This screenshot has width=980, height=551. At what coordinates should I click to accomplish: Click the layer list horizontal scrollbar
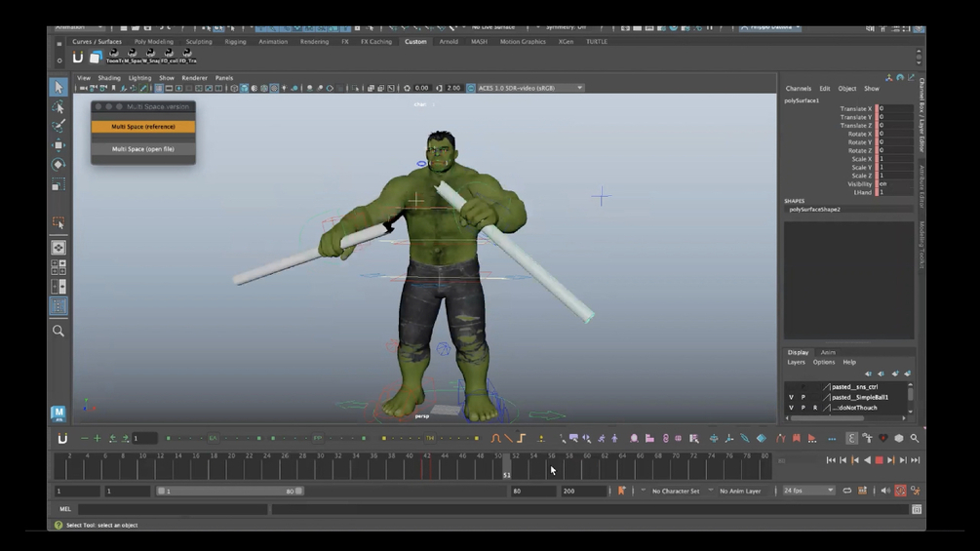coord(828,418)
